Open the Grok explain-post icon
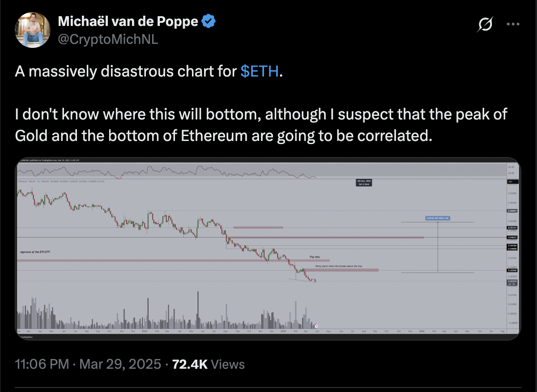Image resolution: width=537 pixels, height=392 pixels. [485, 25]
